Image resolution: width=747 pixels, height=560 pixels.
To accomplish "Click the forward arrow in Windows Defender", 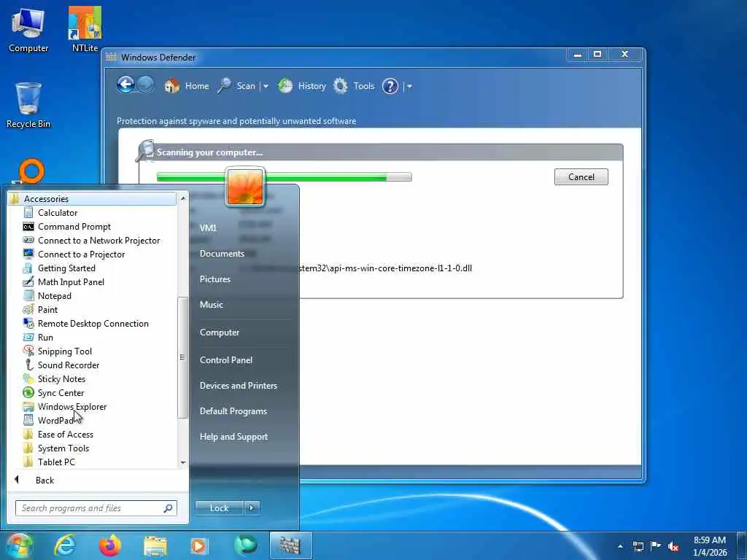I will pos(146,85).
